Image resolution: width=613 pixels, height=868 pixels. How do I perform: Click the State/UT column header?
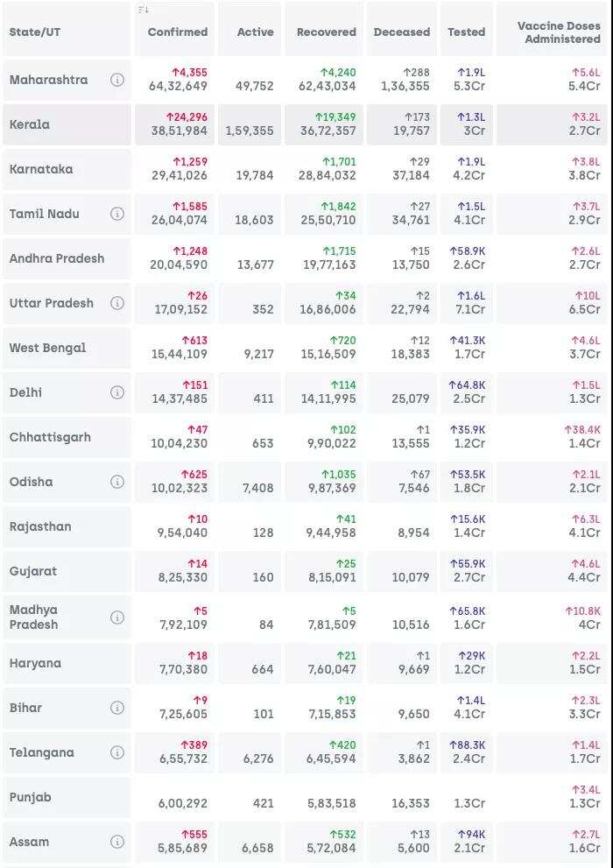(35, 32)
